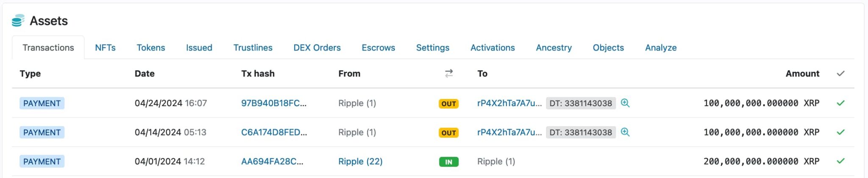Image resolution: width=868 pixels, height=178 pixels.
Task: Click magnifier icon in 04/14/2024 row
Action: point(625,132)
